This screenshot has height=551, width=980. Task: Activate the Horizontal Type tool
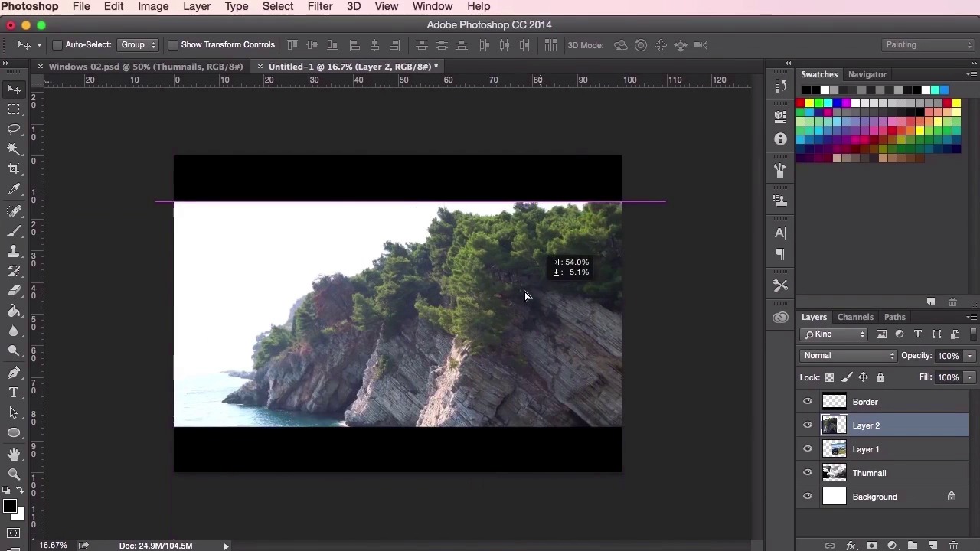coord(14,393)
